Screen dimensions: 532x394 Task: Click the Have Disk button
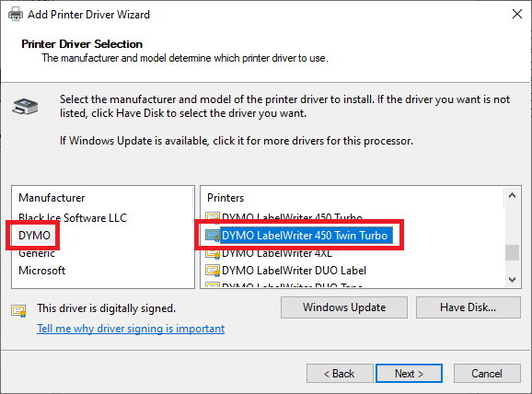(468, 307)
